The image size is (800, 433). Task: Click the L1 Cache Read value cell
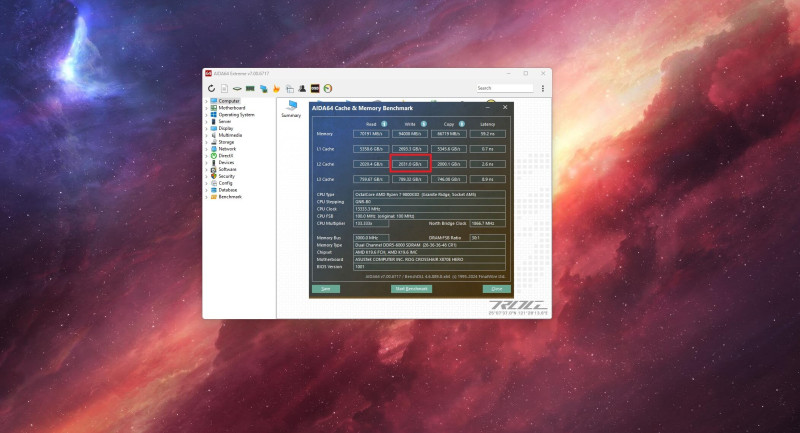pos(371,149)
